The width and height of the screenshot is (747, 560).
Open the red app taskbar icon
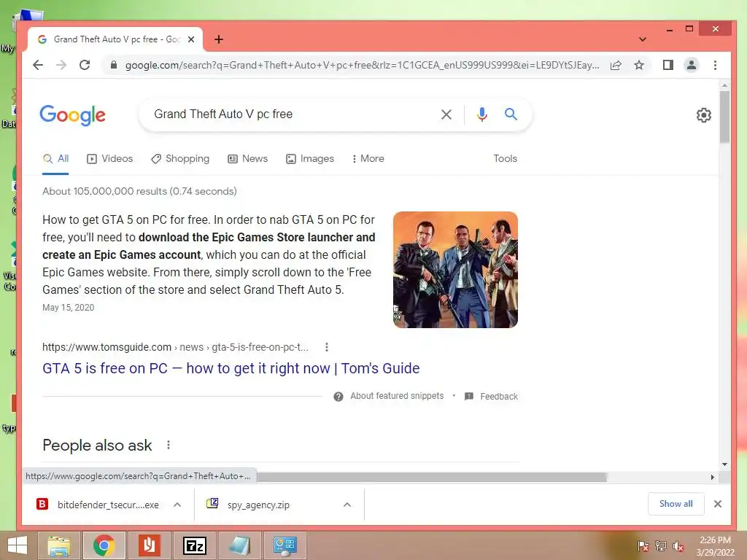(149, 545)
